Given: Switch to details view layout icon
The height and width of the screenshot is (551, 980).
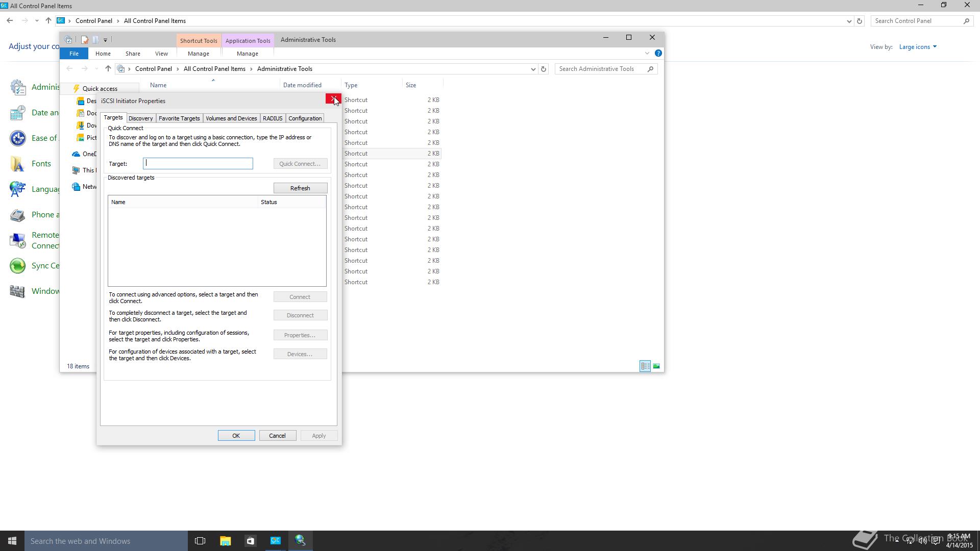Looking at the screenshot, I should 645,366.
